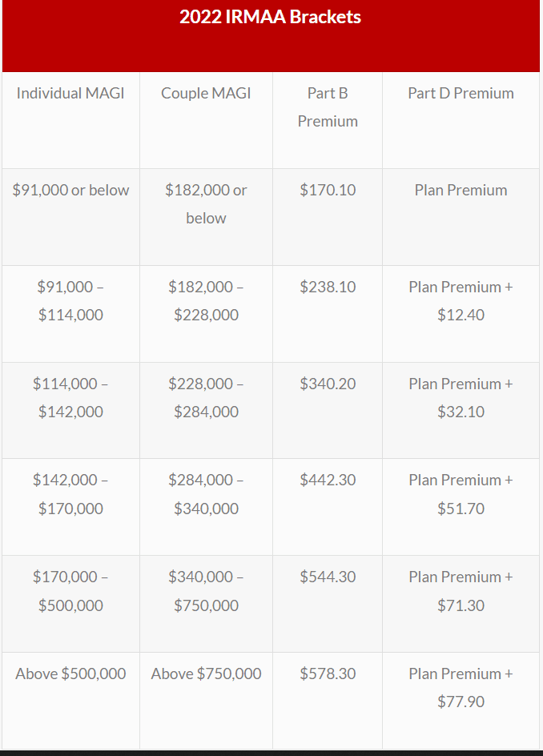The width and height of the screenshot is (543, 756).
Task: Click the $544.30 premium cell
Action: (328, 577)
